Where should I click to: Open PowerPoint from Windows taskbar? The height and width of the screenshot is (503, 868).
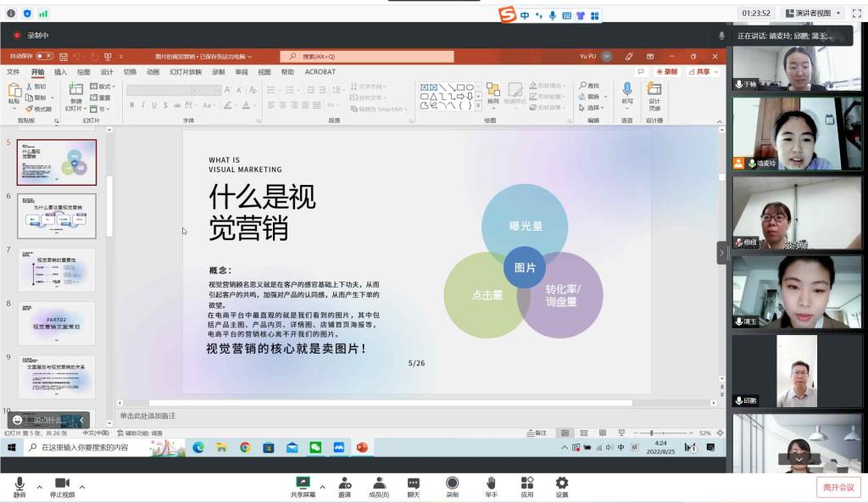coord(362,447)
